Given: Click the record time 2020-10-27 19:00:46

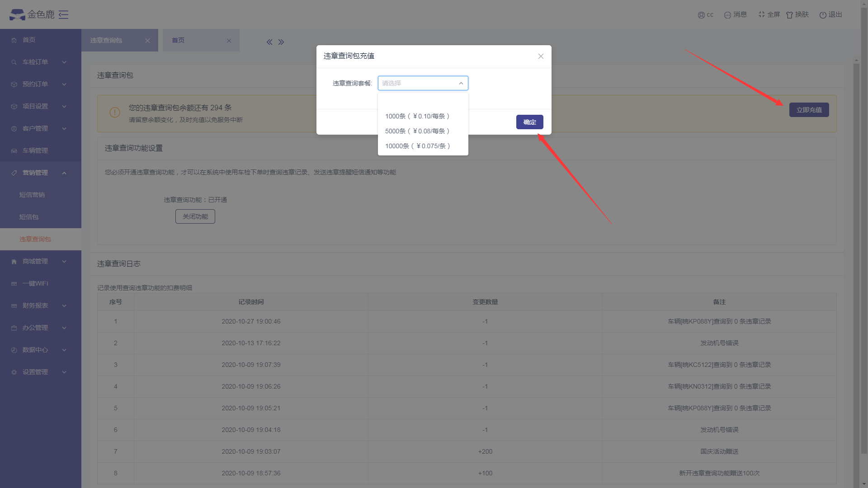Looking at the screenshot, I should tap(251, 321).
